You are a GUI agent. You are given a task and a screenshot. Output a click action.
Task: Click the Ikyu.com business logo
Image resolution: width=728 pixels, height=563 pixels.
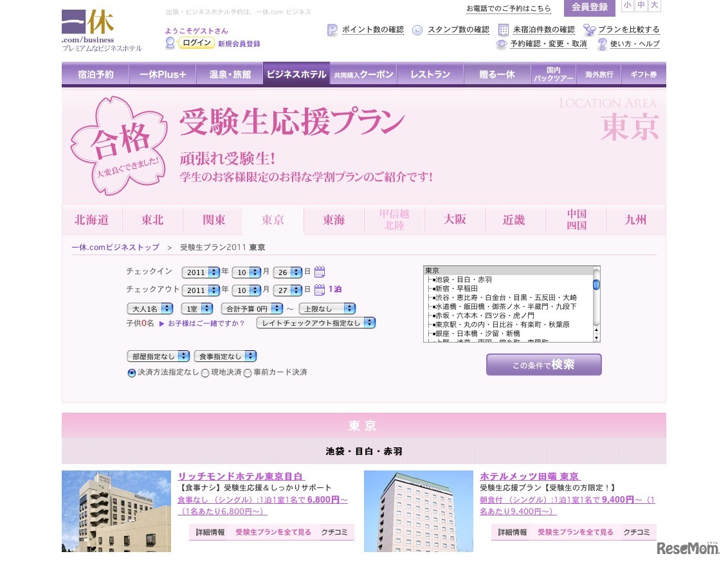[x=101, y=30]
